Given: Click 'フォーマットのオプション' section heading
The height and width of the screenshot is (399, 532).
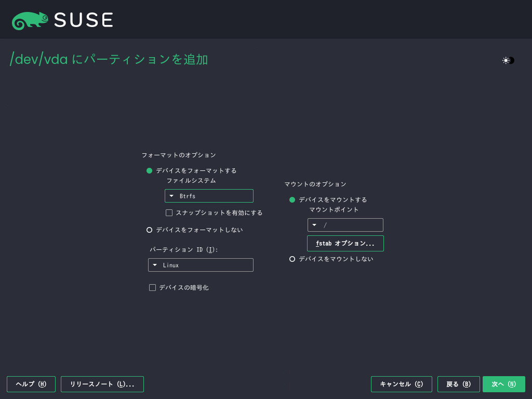Looking at the screenshot, I should point(179,155).
